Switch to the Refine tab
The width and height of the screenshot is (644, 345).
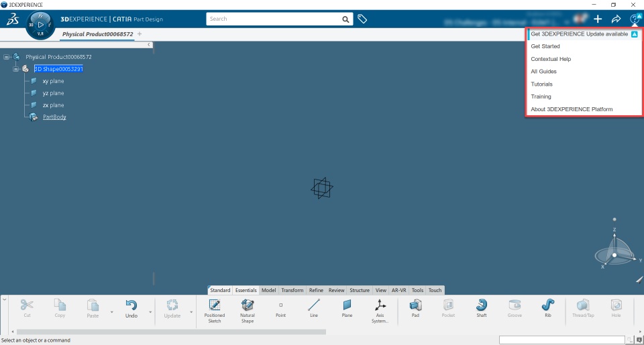[x=316, y=290]
